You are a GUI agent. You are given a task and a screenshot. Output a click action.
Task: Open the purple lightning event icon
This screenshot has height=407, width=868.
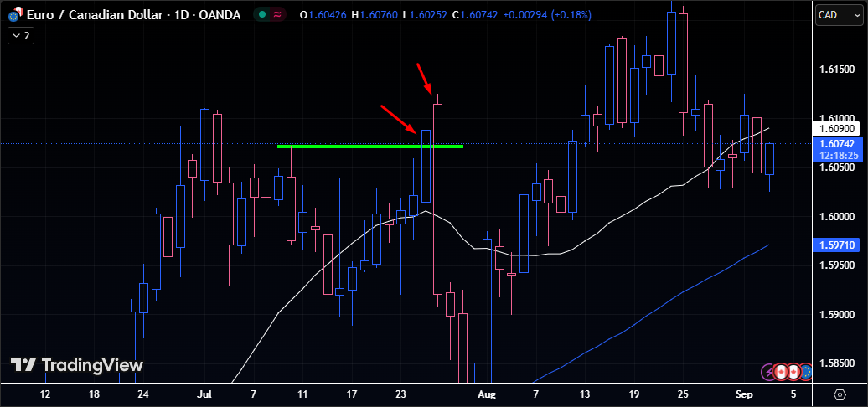[769, 372]
